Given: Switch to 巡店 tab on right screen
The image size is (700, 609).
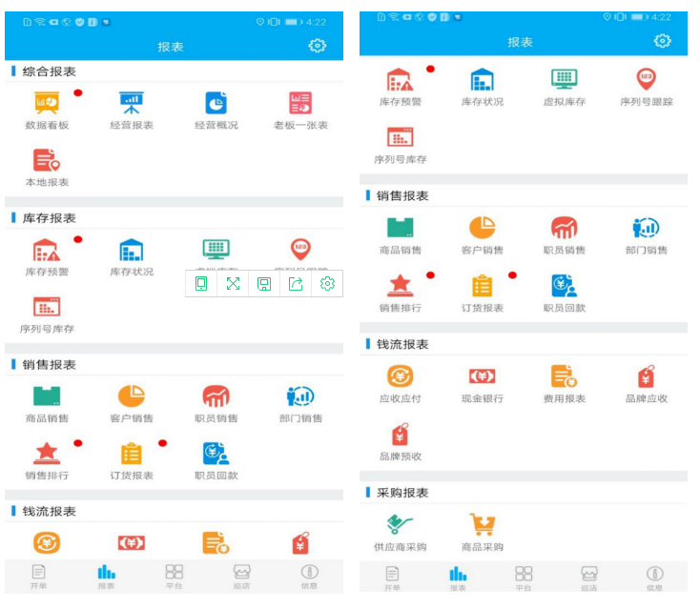Looking at the screenshot, I should (588, 579).
